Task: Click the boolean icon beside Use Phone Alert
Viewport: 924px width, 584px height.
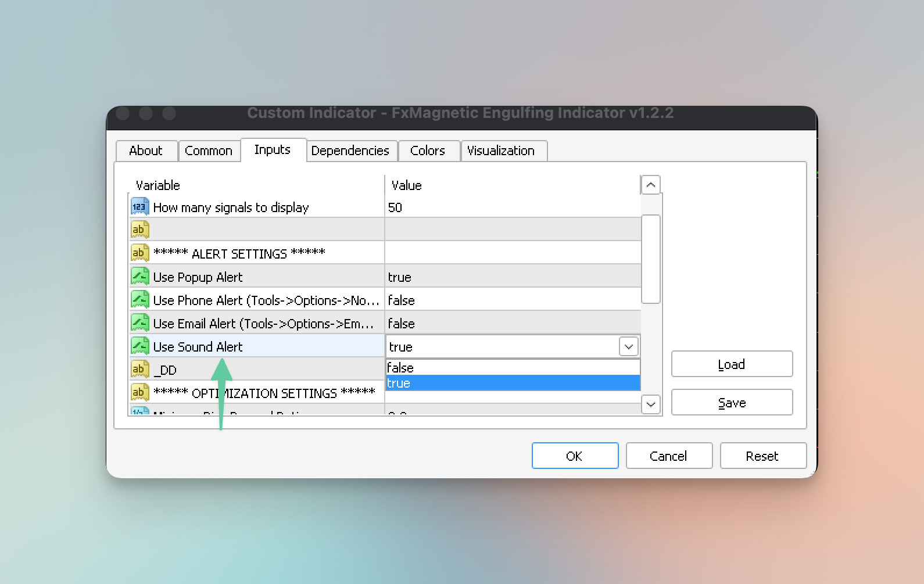Action: (140, 299)
